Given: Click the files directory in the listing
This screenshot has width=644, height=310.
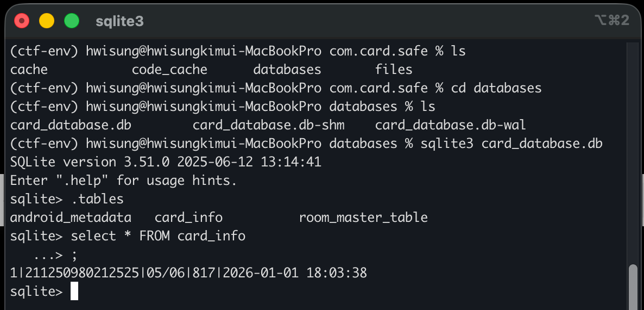Looking at the screenshot, I should pyautogui.click(x=394, y=70).
